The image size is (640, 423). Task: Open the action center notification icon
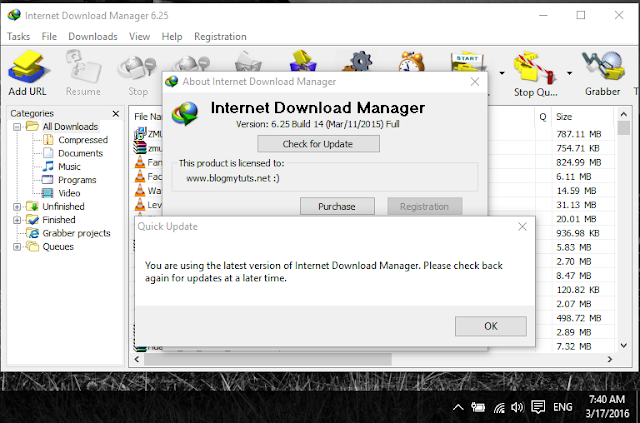[x=538, y=407]
